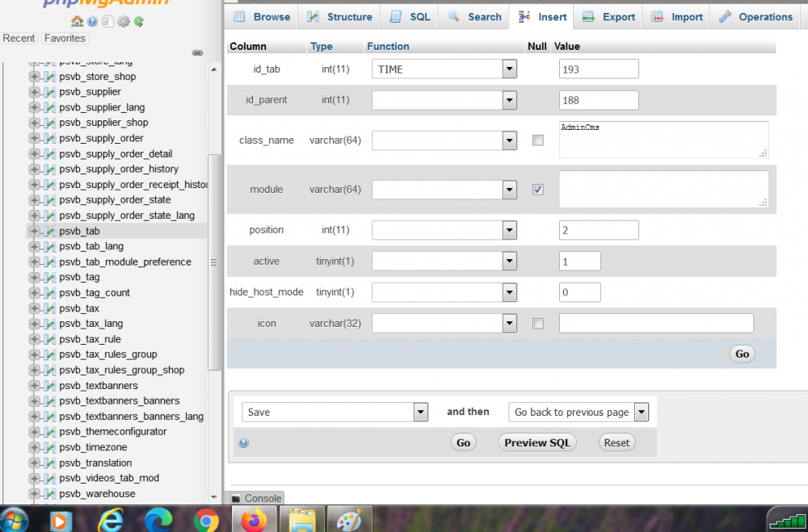Image resolution: width=808 pixels, height=532 pixels.
Task: Click the phpMyAdmin Home icon
Action: (78, 22)
